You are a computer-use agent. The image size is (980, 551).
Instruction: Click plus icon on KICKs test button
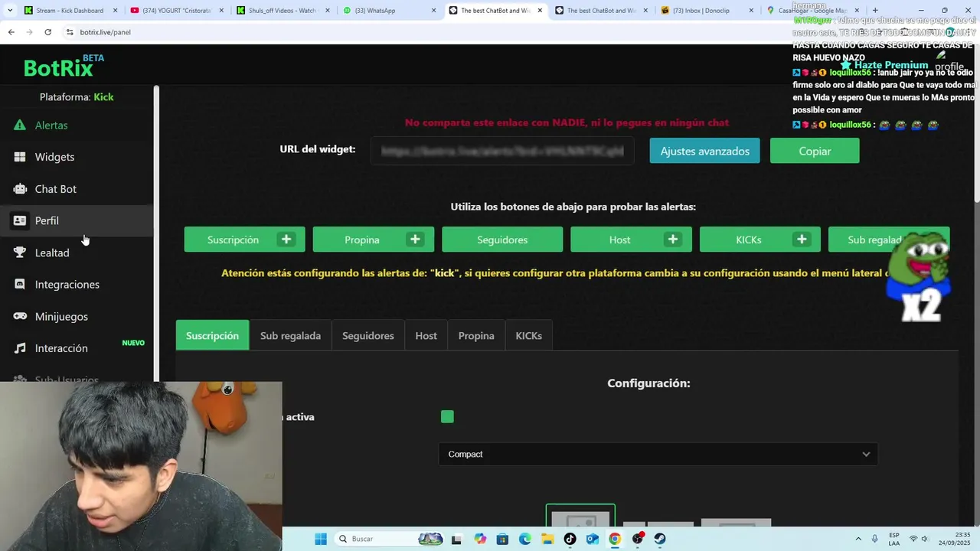point(802,240)
